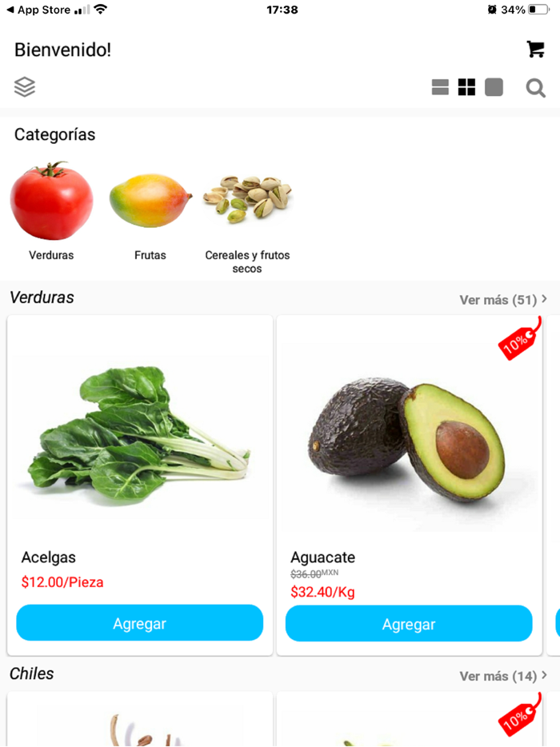Open the layers categories icon
The width and height of the screenshot is (560, 747).
25,86
